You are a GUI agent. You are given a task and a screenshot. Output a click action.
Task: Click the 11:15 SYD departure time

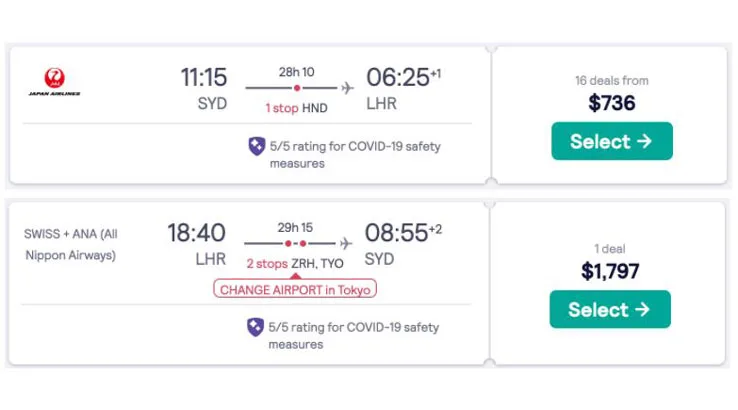pyautogui.click(x=203, y=78)
